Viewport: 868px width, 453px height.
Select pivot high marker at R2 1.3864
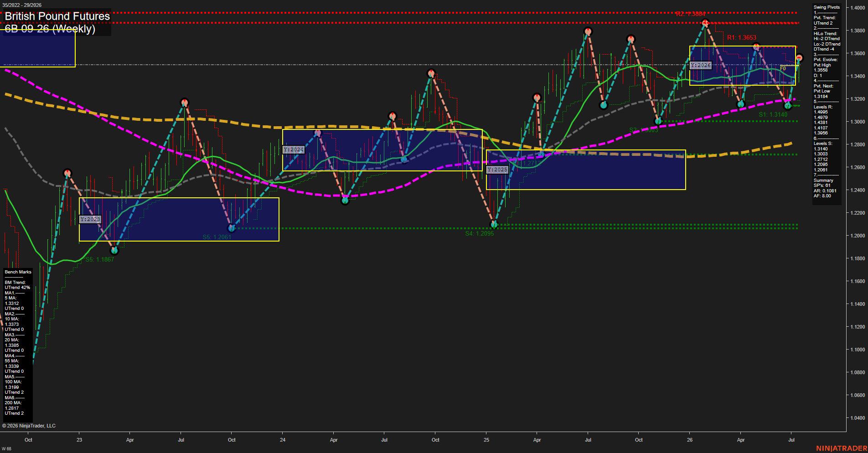(705, 22)
